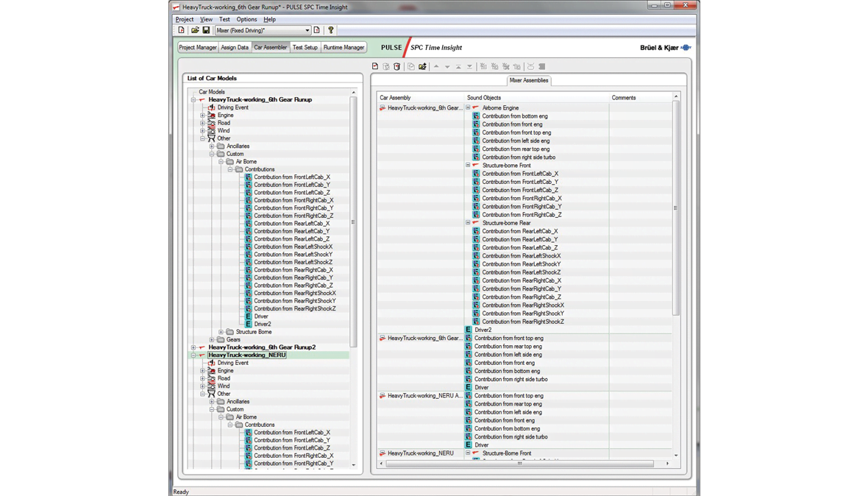Screen dimensions: 868x496
Task: Collapse the Airborne Engine group
Action: (x=468, y=107)
